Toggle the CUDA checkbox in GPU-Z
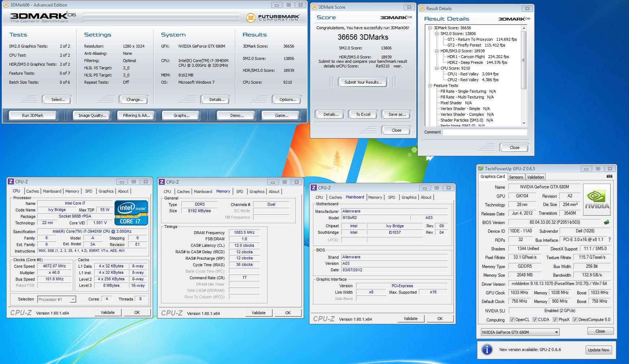629x364 pixels. (535, 320)
